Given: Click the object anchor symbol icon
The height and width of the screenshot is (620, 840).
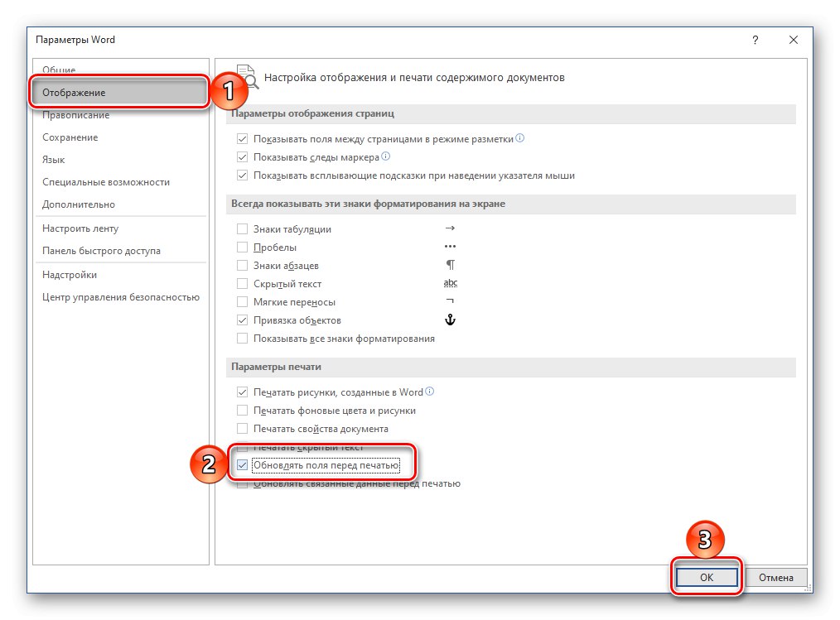Looking at the screenshot, I should (450, 320).
